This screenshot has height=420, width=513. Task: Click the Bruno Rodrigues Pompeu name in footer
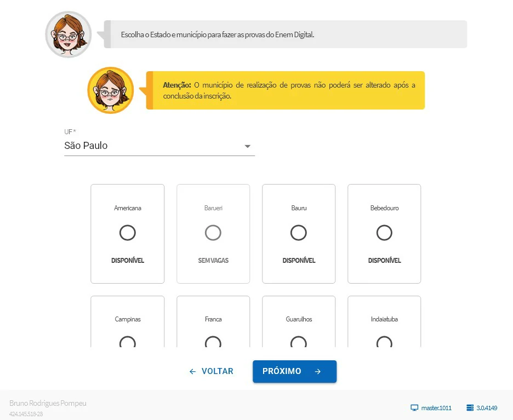[48, 403]
